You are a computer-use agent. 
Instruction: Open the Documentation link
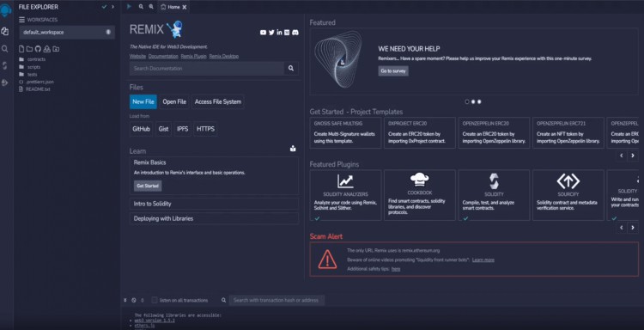click(x=163, y=57)
